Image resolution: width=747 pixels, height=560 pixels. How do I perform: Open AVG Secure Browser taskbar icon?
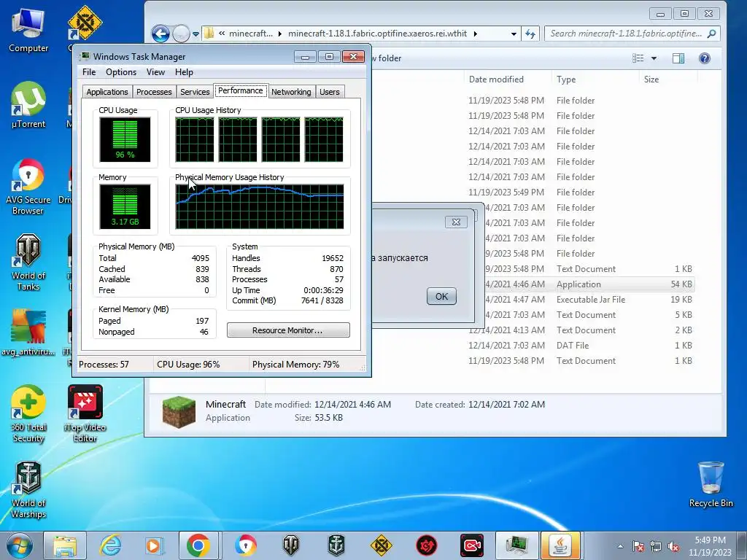click(245, 545)
